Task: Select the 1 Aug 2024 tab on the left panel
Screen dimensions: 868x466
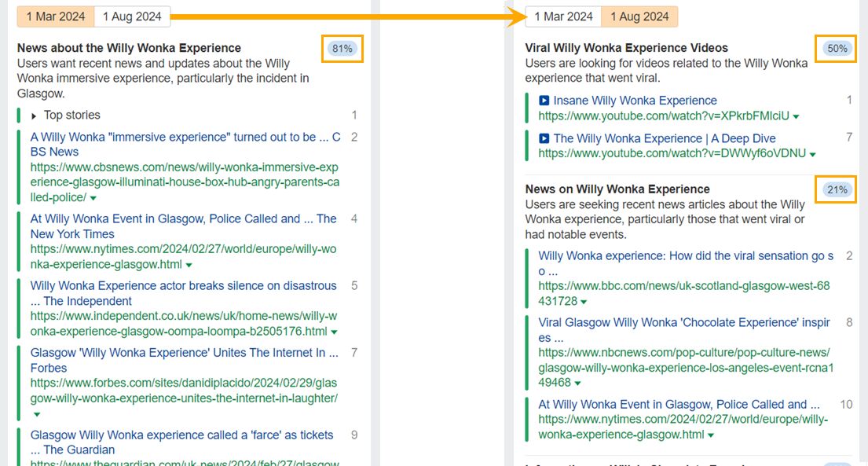Action: (x=132, y=16)
